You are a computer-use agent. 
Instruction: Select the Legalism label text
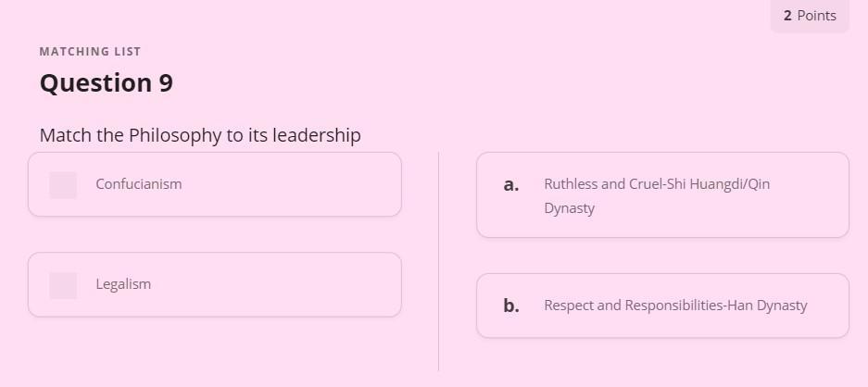(123, 284)
